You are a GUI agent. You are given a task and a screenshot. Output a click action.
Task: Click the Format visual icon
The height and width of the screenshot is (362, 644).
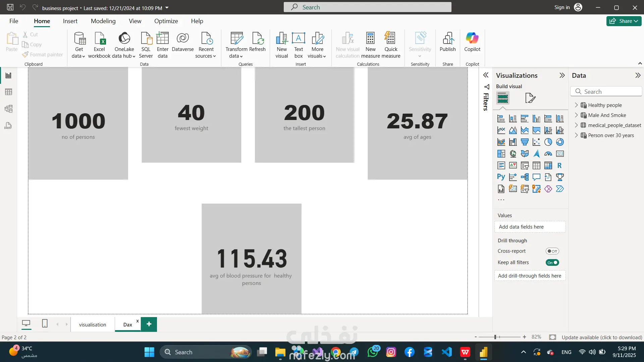tap(530, 98)
